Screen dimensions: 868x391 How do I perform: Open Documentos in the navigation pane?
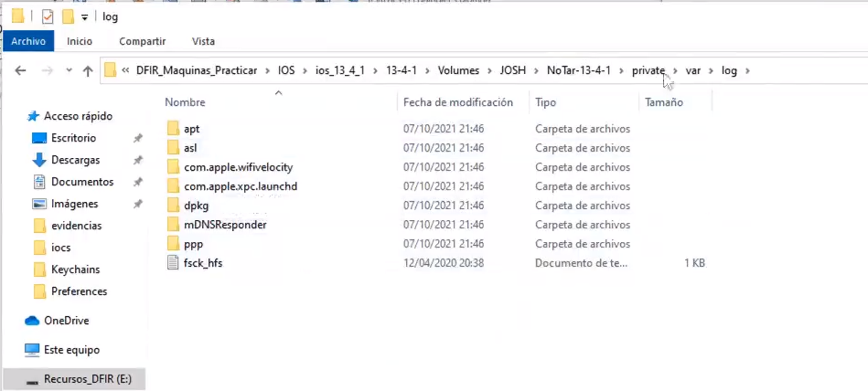coord(82,182)
